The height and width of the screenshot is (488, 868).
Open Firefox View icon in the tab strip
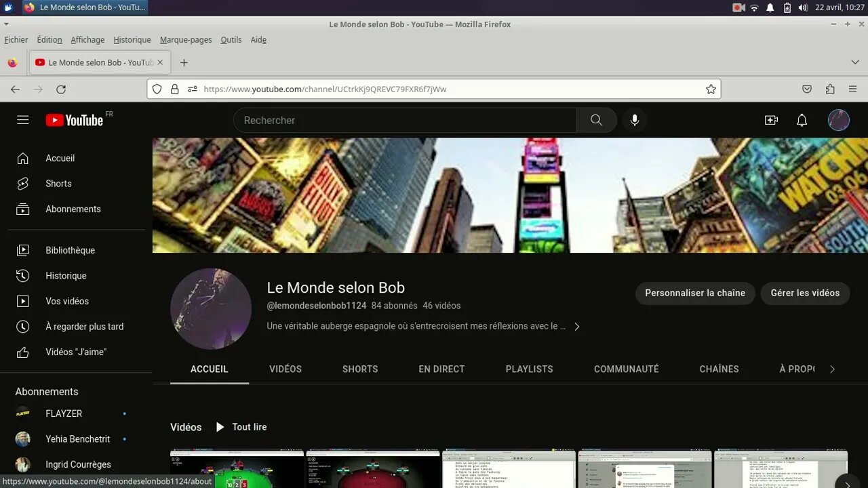point(12,62)
